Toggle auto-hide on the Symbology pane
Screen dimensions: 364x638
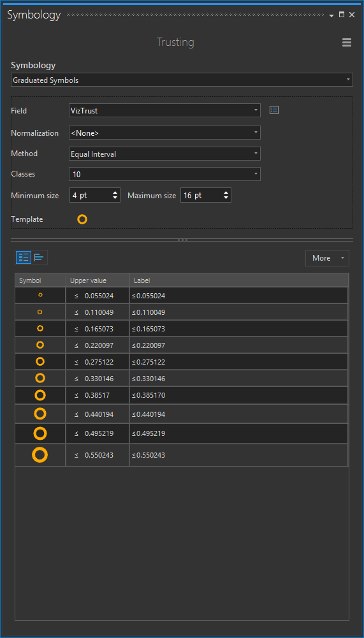click(x=342, y=15)
